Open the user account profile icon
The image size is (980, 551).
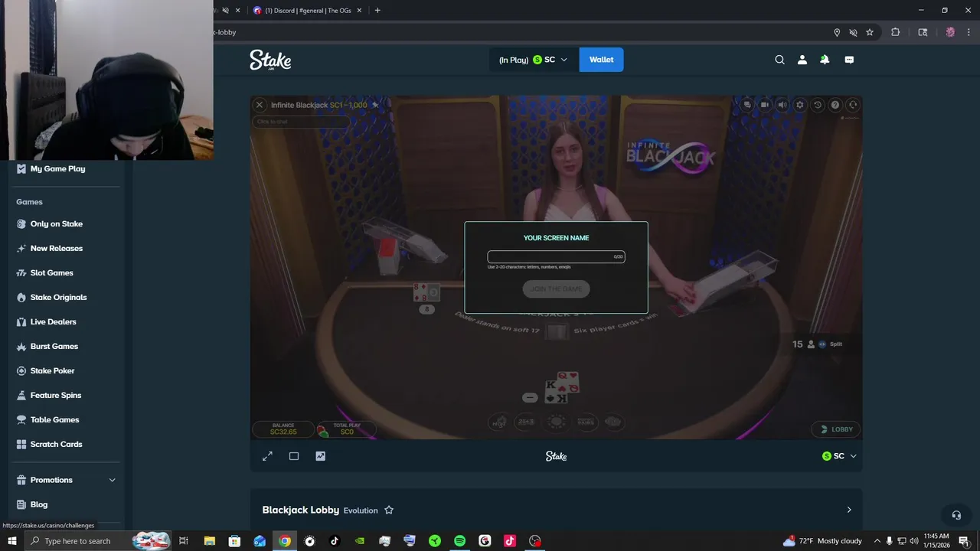[802, 60]
